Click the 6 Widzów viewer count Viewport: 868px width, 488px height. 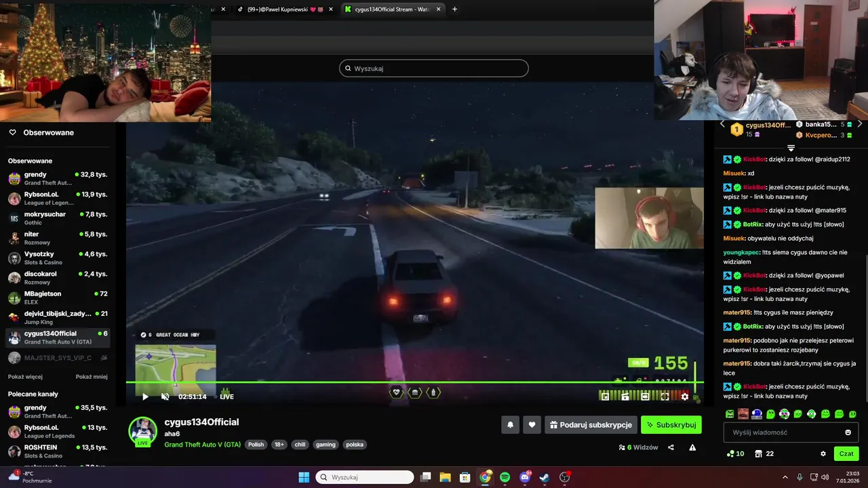point(638,447)
